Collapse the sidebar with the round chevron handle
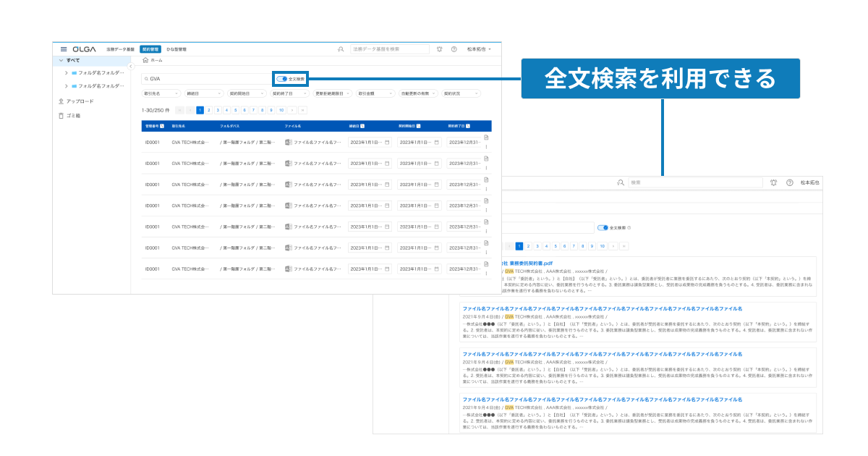 [131, 66]
